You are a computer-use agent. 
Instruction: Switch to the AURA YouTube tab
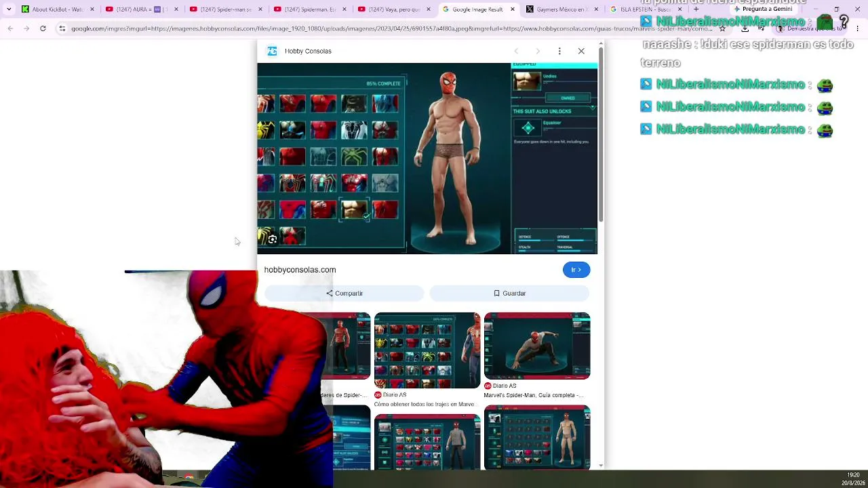[x=142, y=9]
